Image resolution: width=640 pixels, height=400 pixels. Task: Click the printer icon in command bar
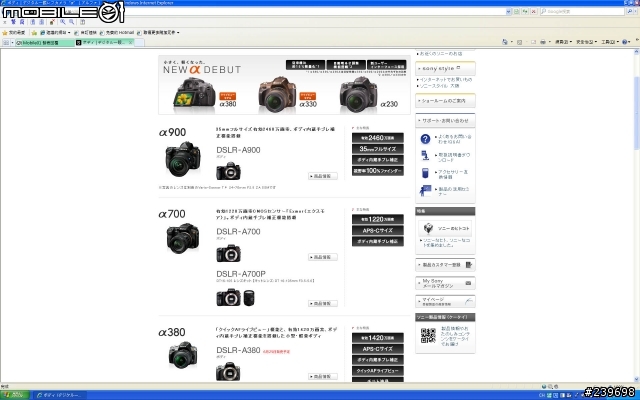pos(543,42)
